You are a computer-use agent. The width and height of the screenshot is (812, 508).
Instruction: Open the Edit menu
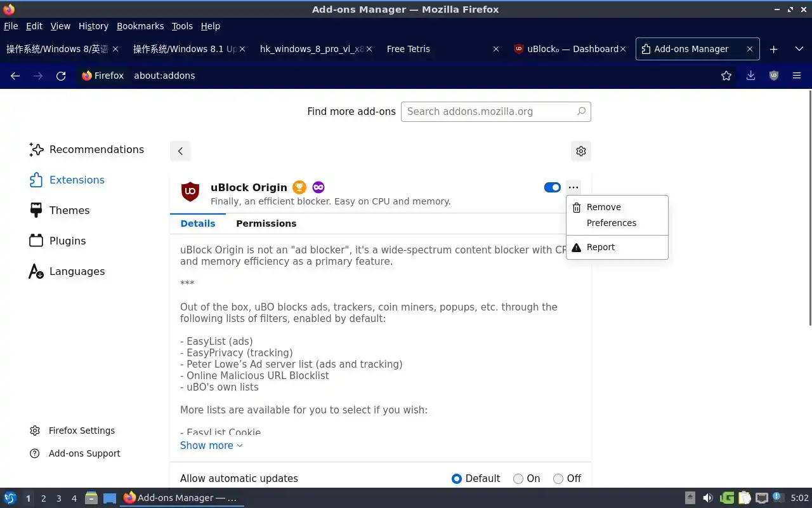[34, 26]
